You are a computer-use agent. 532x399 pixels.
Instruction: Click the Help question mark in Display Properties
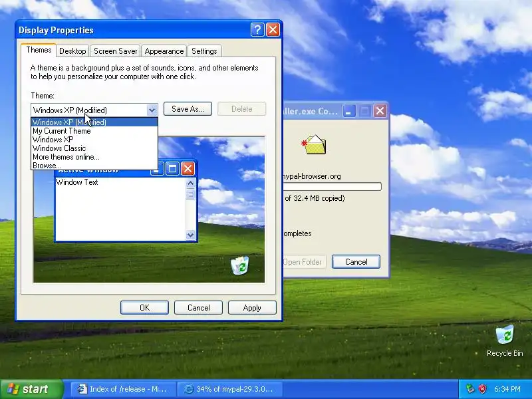click(x=257, y=30)
